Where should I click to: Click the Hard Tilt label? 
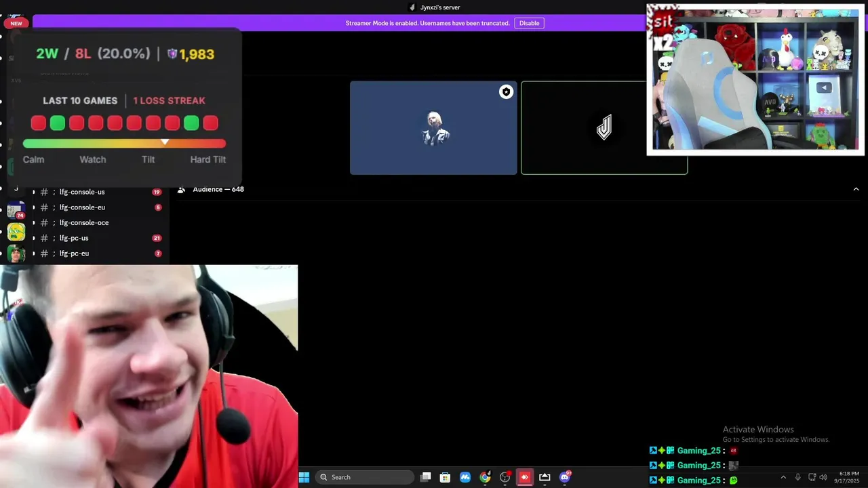(x=208, y=159)
